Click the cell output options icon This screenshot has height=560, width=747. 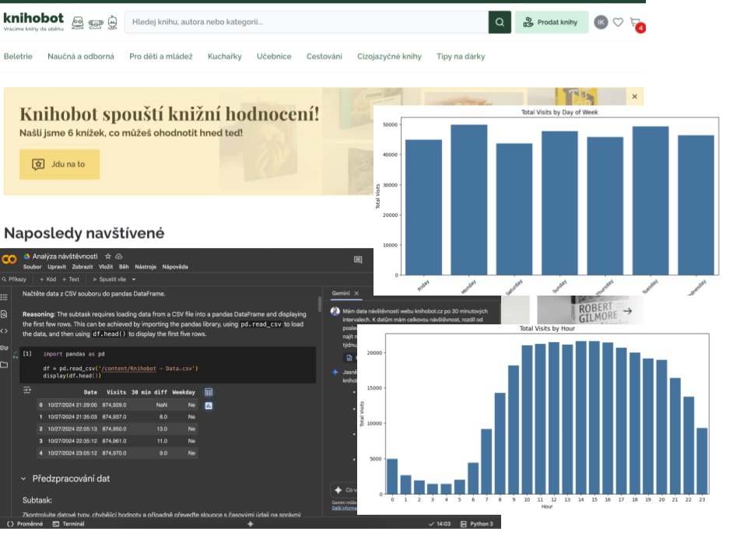point(27,390)
